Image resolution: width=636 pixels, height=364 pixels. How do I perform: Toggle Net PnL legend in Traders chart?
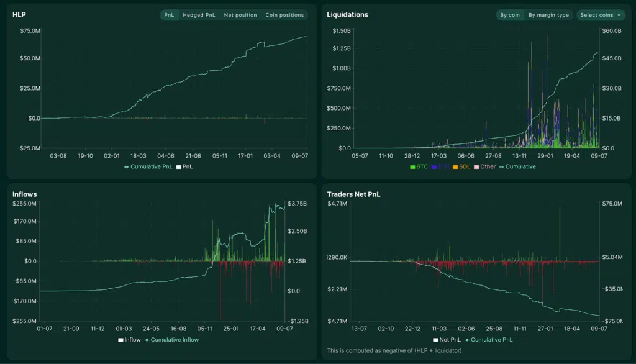pos(448,340)
